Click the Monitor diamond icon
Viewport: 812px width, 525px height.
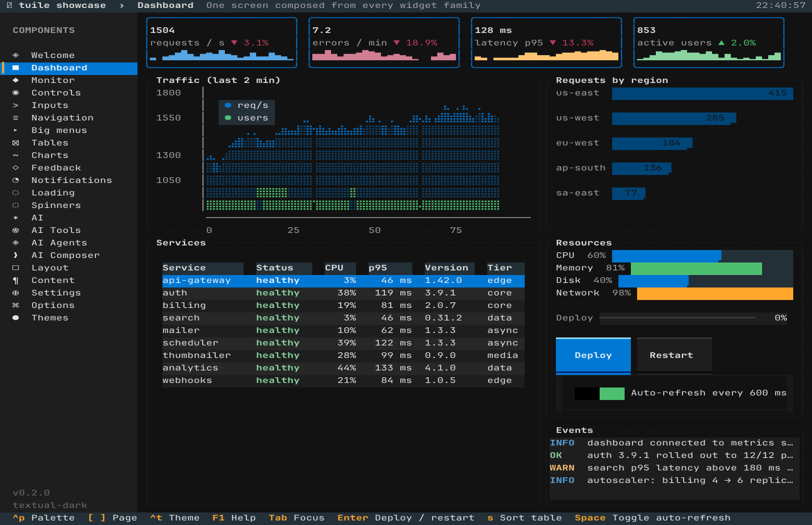pyautogui.click(x=16, y=80)
